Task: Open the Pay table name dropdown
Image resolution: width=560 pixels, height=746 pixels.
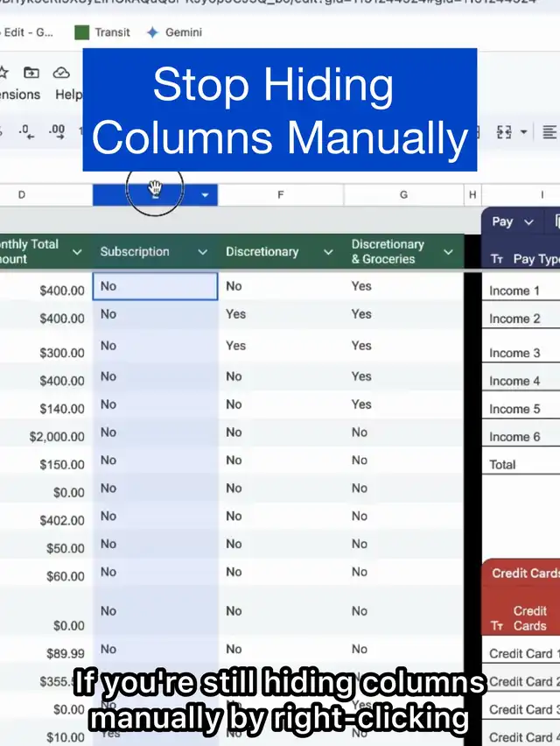Action: (528, 222)
